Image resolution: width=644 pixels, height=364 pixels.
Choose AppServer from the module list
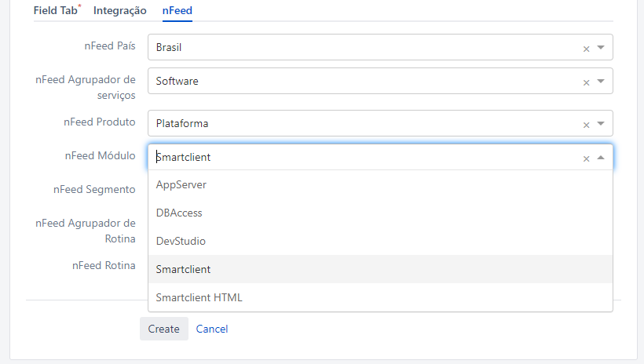click(x=181, y=184)
